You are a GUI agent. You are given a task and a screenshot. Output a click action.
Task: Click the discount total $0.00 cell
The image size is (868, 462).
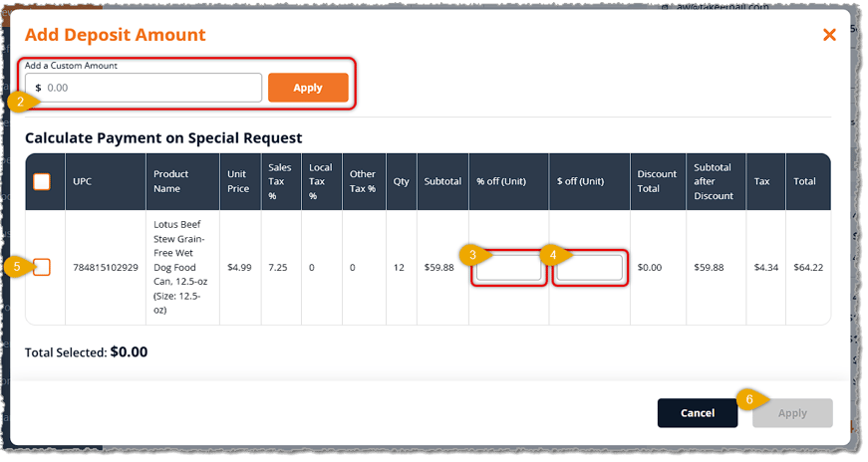pyautogui.click(x=650, y=267)
